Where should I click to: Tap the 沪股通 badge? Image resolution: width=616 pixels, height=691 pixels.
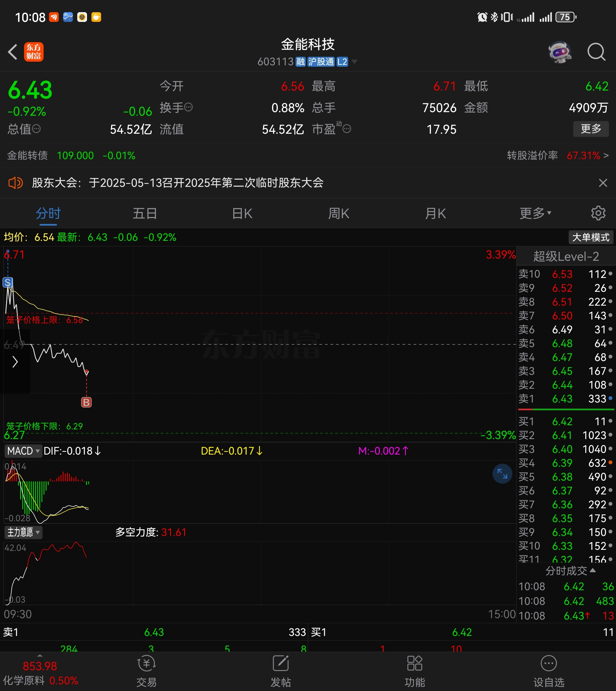pyautogui.click(x=321, y=61)
